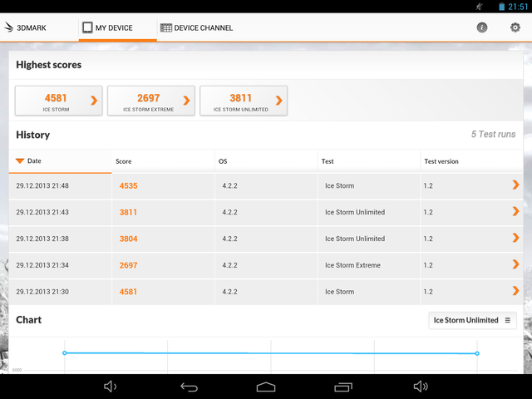Sort history by the Date column
The image size is (532, 399).
pos(60,161)
